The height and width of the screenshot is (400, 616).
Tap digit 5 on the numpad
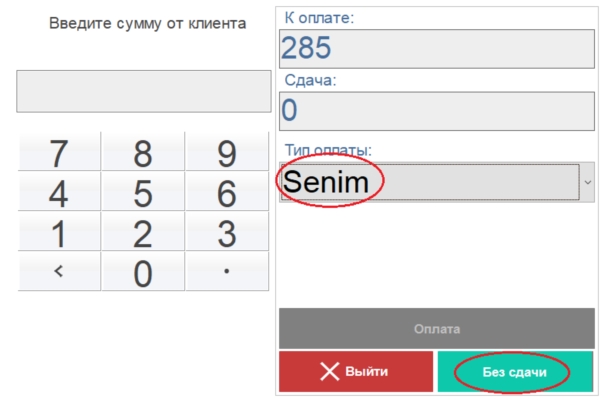(x=143, y=191)
